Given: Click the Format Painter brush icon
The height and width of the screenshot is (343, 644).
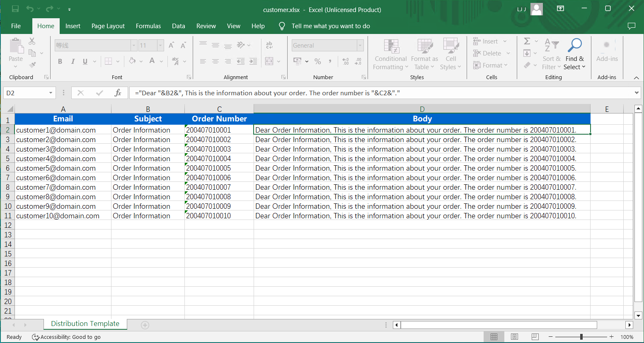Looking at the screenshot, I should [32, 65].
